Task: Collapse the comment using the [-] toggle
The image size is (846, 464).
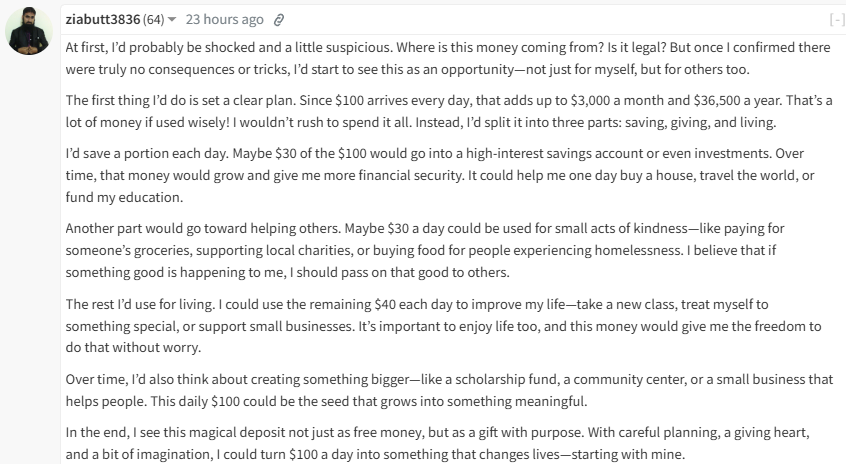Action: tap(836, 20)
